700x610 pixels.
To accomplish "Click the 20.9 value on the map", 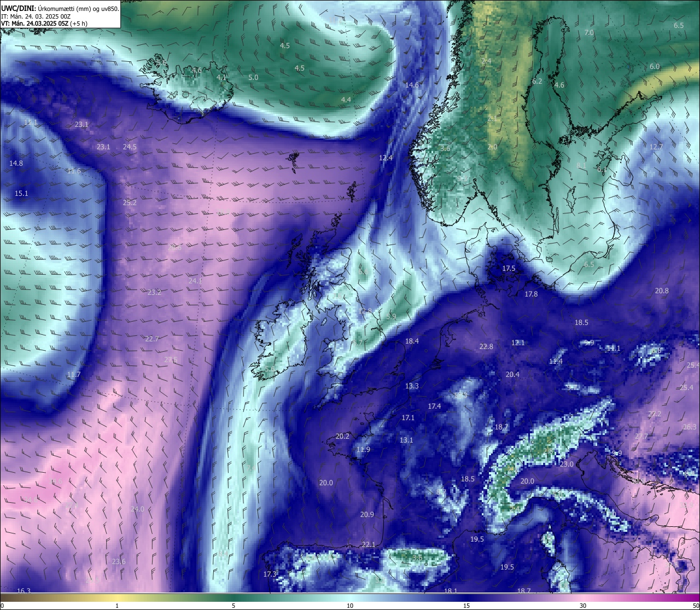I will click(367, 514).
